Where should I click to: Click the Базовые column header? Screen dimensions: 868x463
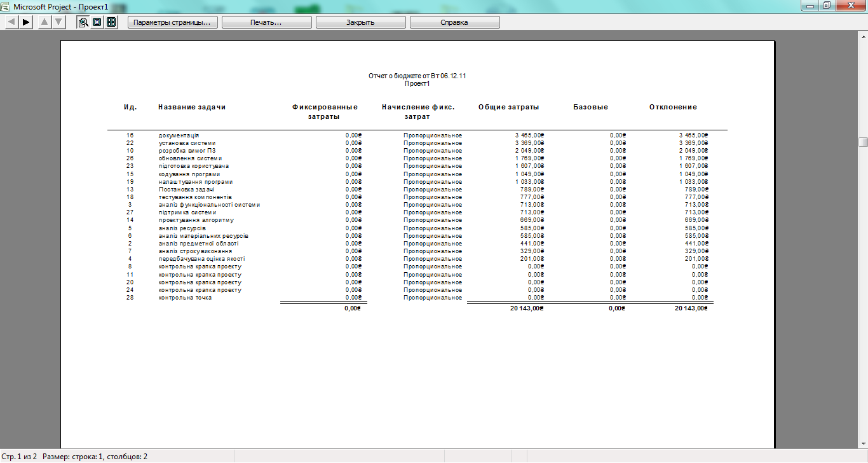point(590,107)
